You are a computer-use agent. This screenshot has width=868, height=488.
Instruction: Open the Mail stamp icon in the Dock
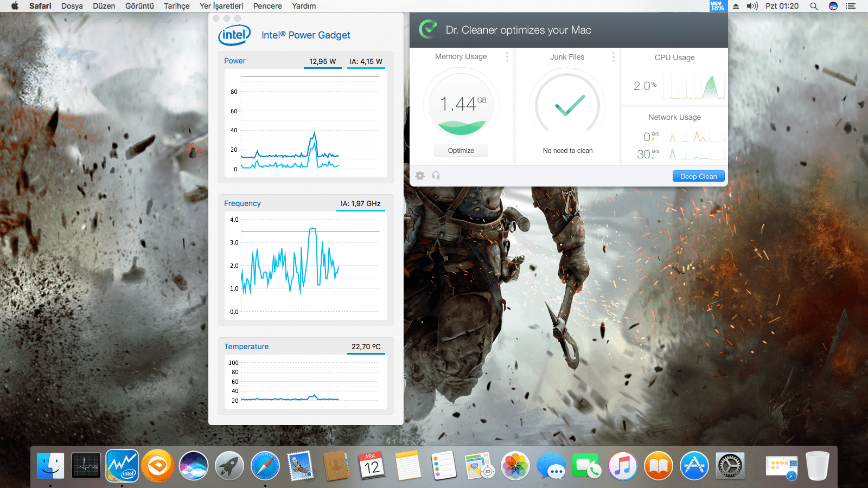tap(301, 466)
